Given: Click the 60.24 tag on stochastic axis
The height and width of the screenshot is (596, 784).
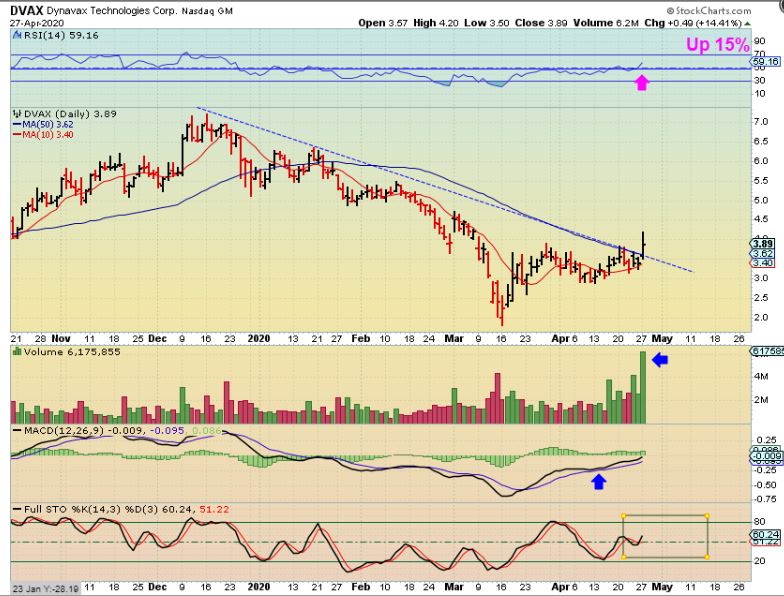Looking at the screenshot, I should pyautogui.click(x=765, y=534).
